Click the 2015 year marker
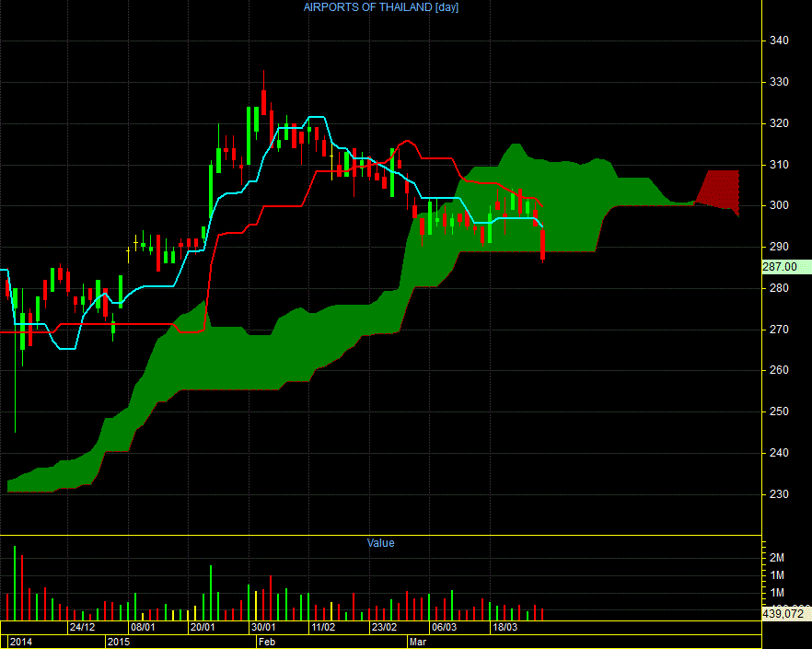812x649 pixels. 119,642
